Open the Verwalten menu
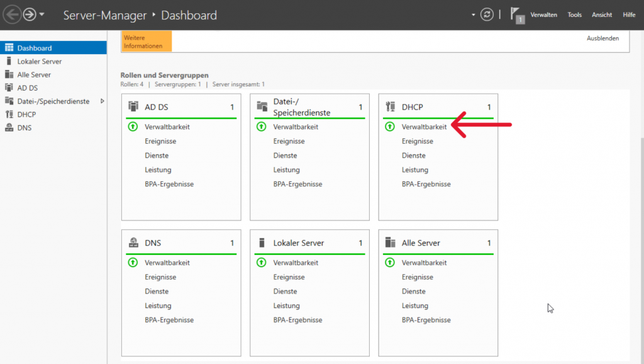 tap(543, 15)
